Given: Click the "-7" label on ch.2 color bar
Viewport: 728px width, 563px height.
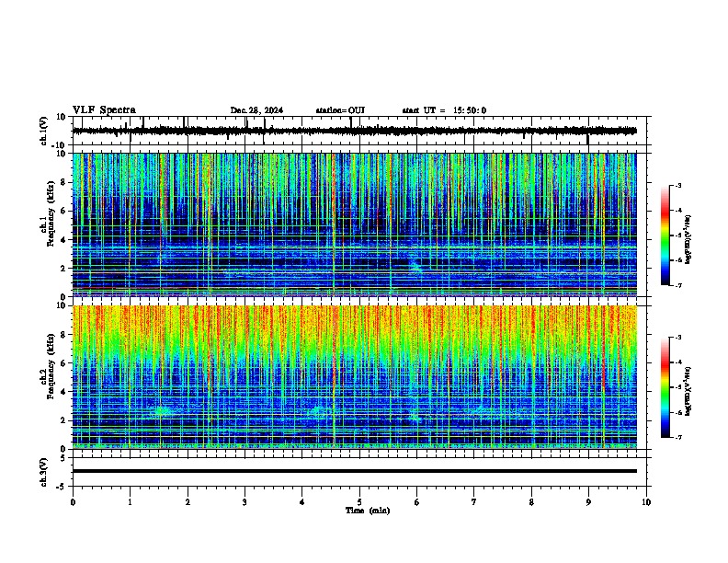Looking at the screenshot, I should (x=678, y=438).
